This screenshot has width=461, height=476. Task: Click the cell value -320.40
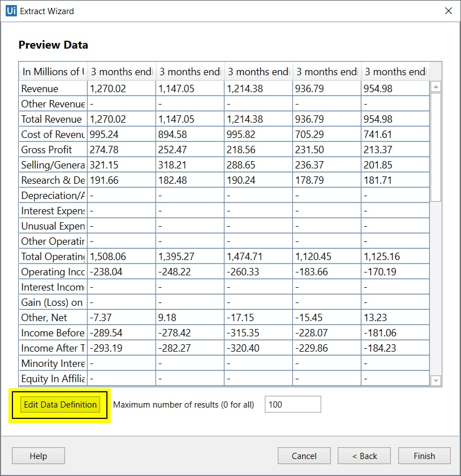[258, 348]
